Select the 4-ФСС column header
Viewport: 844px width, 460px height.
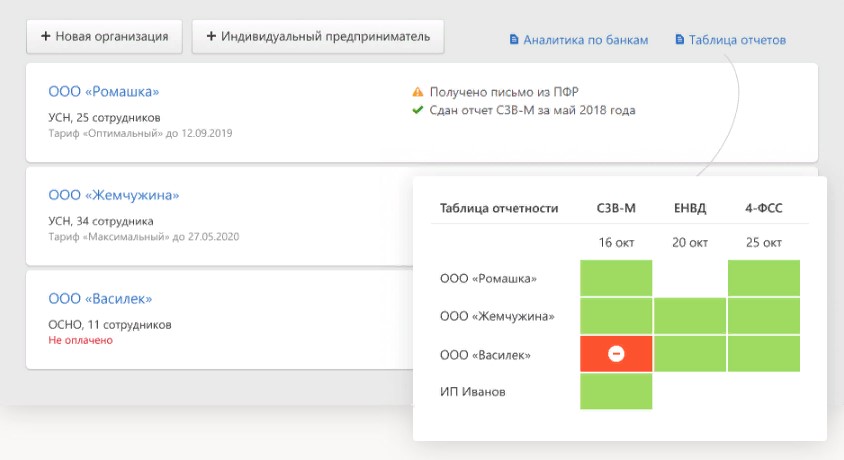764,208
